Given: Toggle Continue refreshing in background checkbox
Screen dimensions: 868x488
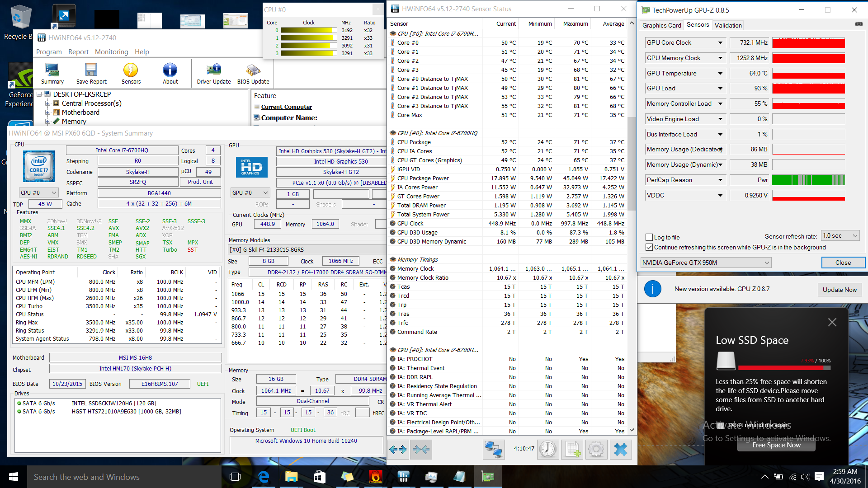Looking at the screenshot, I should pos(649,247).
